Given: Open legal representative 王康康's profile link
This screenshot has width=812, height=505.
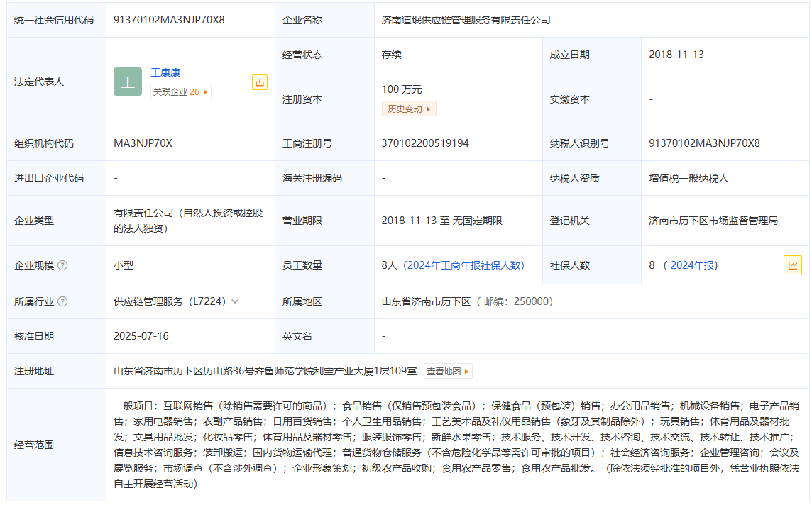Looking at the screenshot, I should (x=165, y=72).
